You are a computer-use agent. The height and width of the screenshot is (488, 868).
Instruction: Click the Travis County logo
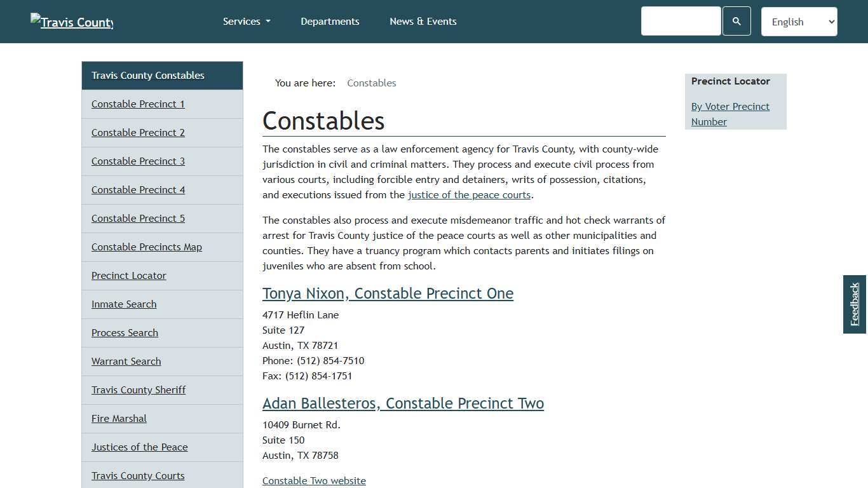point(71,22)
